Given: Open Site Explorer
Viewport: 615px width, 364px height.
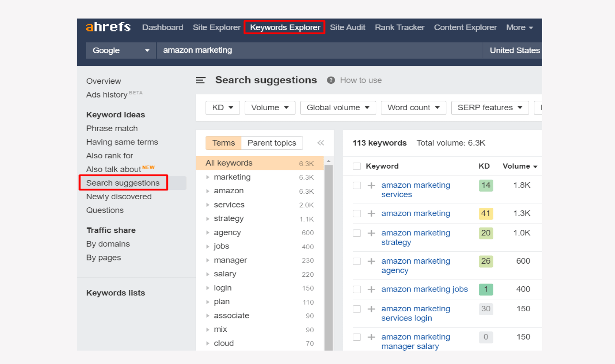Looking at the screenshot, I should [217, 27].
